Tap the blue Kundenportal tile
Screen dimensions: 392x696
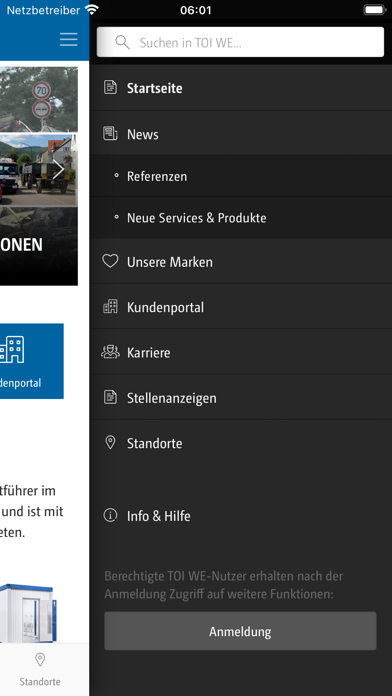(x=32, y=361)
